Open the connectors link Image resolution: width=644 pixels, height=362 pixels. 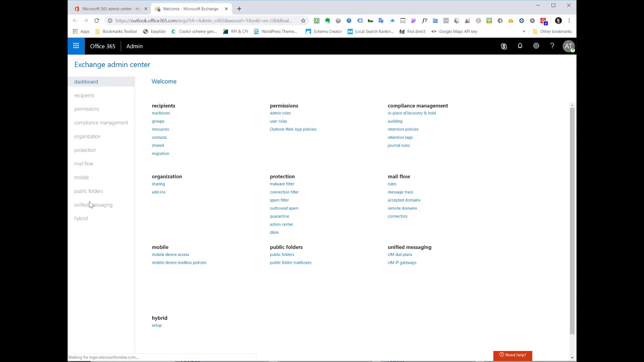pyautogui.click(x=397, y=216)
